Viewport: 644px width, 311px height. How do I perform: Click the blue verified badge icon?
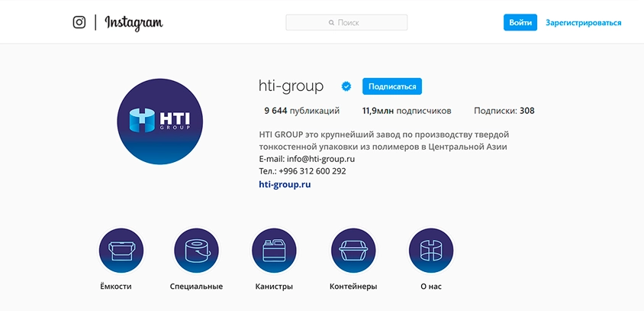pyautogui.click(x=346, y=86)
